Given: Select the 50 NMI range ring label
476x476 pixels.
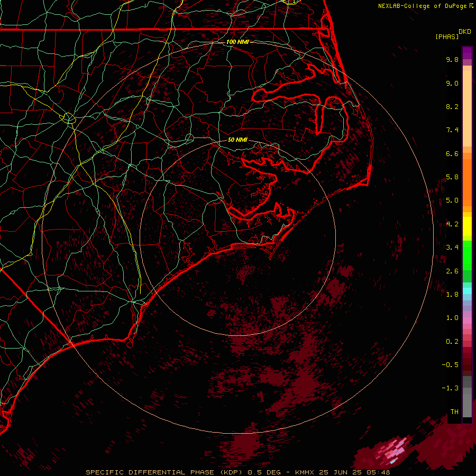Looking at the screenshot, I should coord(237,140).
